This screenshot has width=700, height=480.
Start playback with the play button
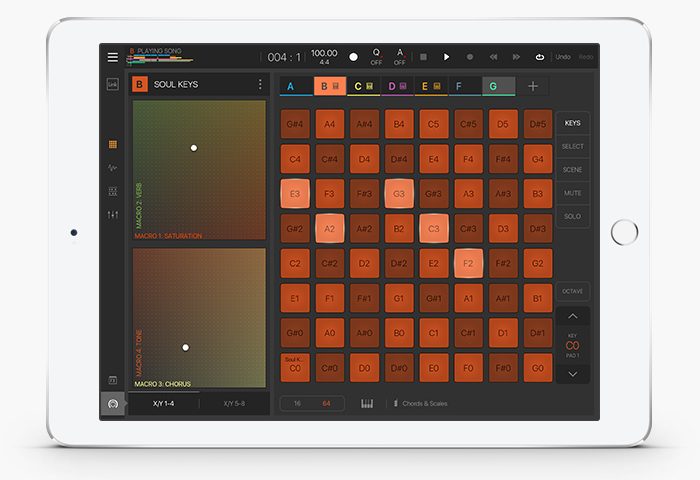click(446, 57)
